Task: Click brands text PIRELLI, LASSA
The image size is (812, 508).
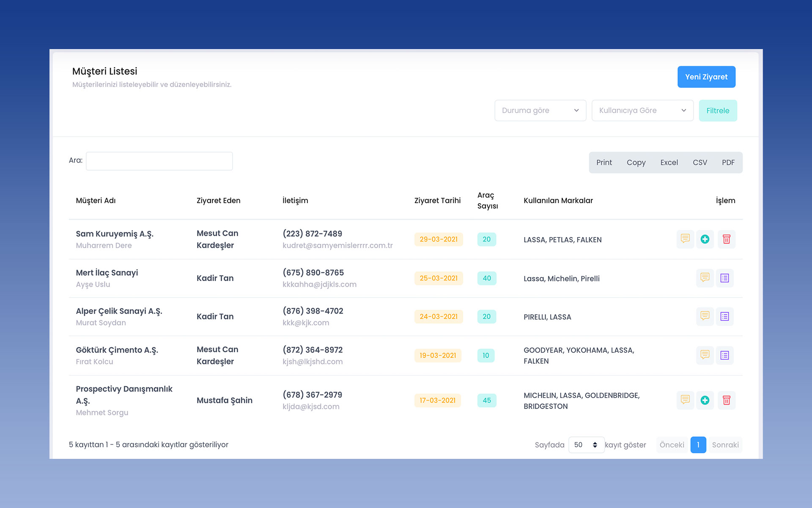Action: click(547, 317)
